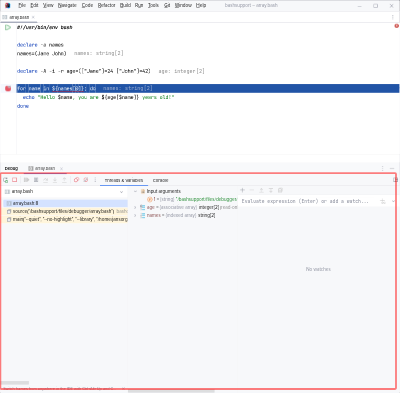Open the Tools menu
This screenshot has height=393, width=400.
pyautogui.click(x=153, y=5)
